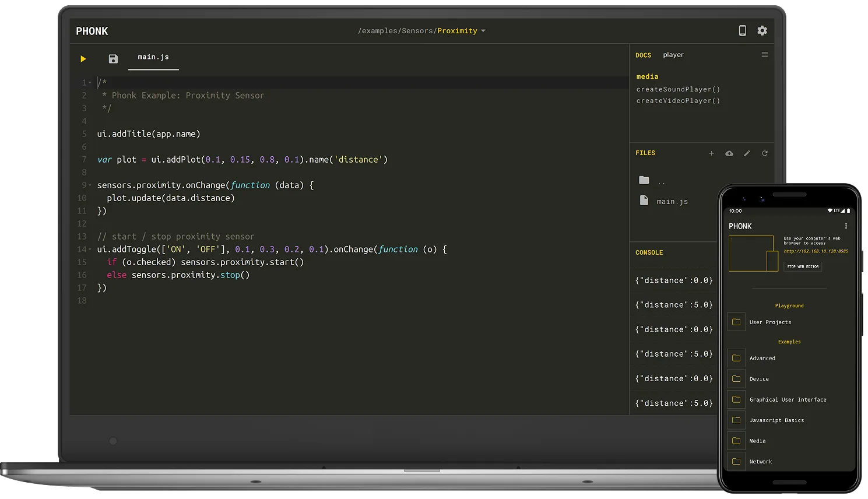The width and height of the screenshot is (868, 499).
Task: Click the Playground heading on phone
Action: click(x=789, y=305)
